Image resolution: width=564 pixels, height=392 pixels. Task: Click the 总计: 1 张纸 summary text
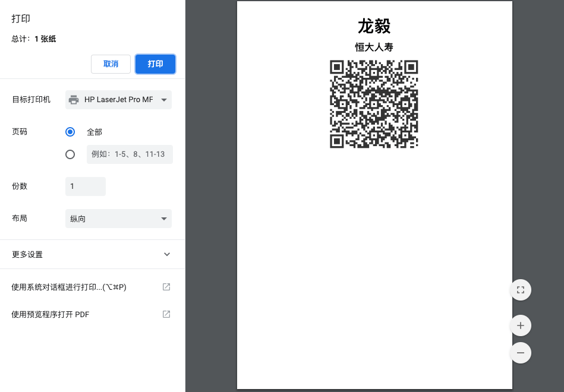pyautogui.click(x=34, y=39)
